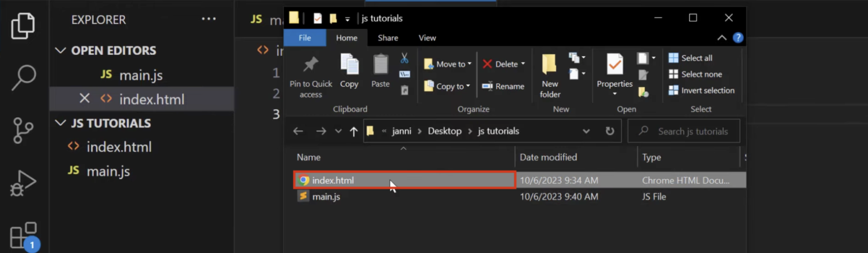Expand the address bar history dropdown
The width and height of the screenshot is (868, 253).
[x=586, y=131]
